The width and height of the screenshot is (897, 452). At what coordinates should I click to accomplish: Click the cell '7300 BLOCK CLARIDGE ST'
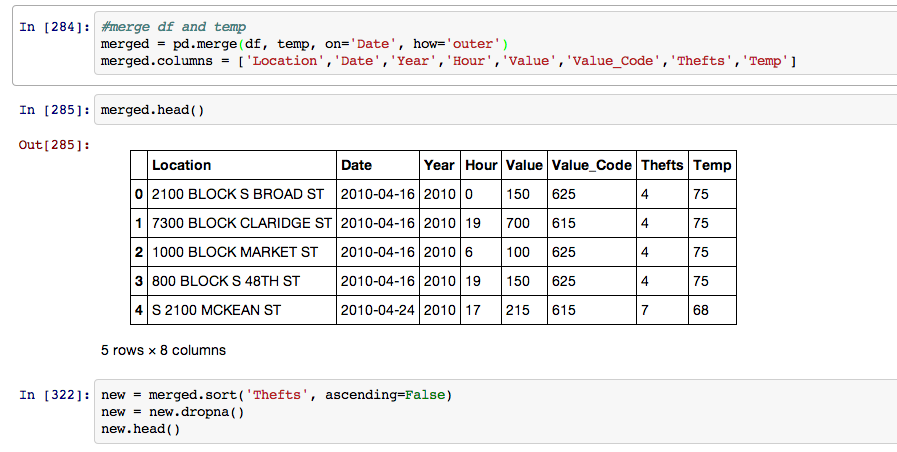(x=242, y=223)
